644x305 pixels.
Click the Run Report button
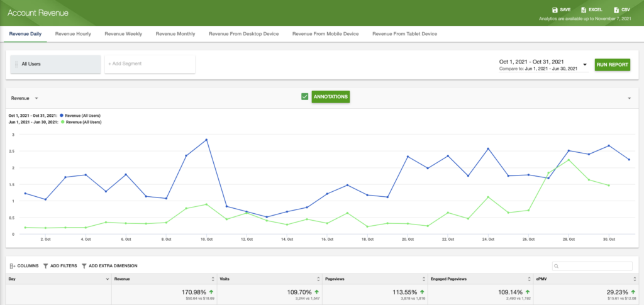tap(613, 65)
